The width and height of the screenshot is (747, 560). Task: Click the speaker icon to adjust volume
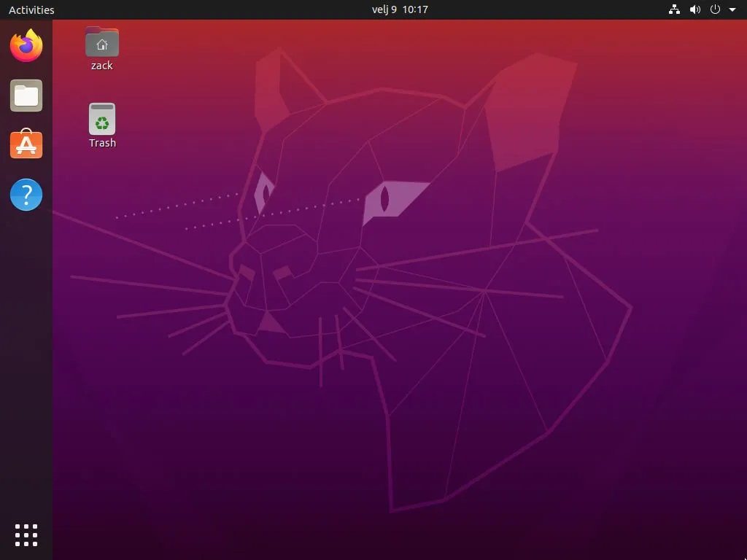694,9
